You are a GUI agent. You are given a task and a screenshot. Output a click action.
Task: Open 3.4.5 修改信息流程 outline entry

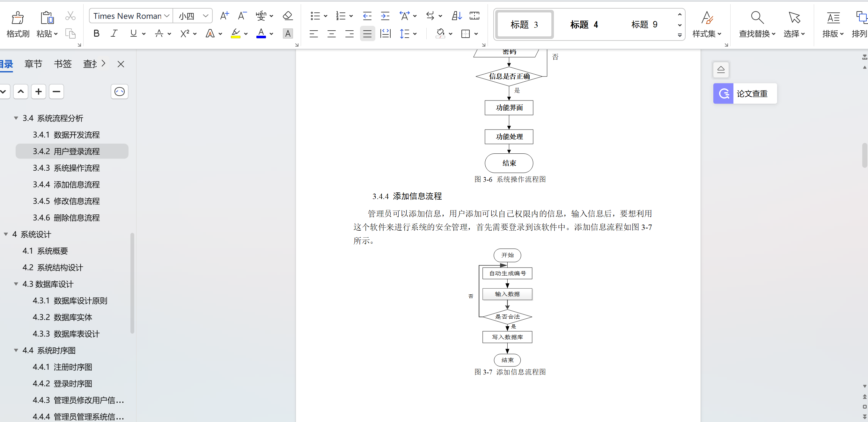tap(66, 201)
